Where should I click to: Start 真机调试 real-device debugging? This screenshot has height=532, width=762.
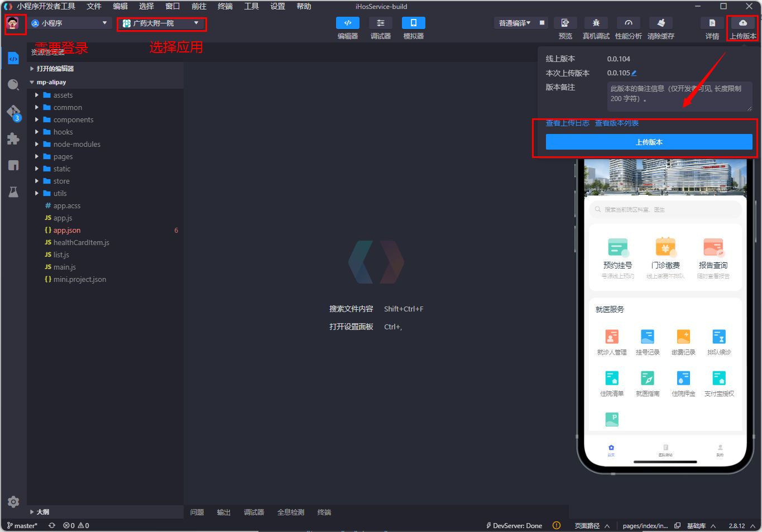click(596, 23)
